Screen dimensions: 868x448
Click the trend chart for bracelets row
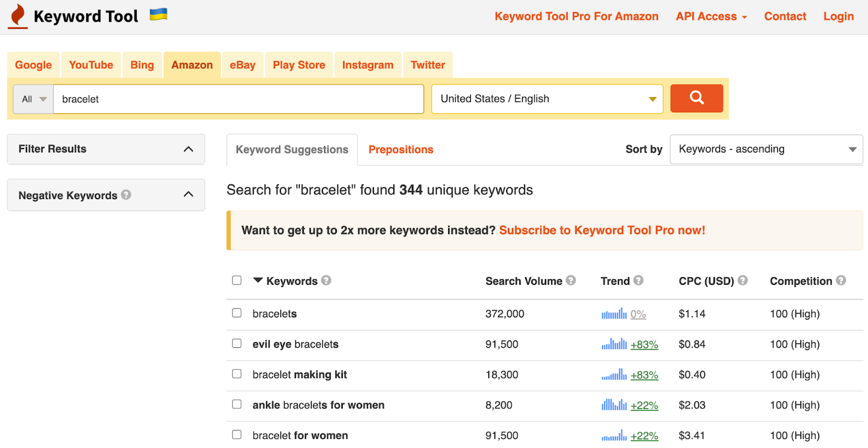click(x=614, y=313)
